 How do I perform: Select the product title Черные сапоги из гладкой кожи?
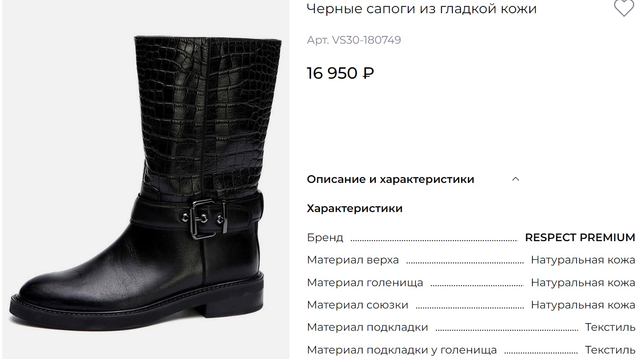coord(422,9)
